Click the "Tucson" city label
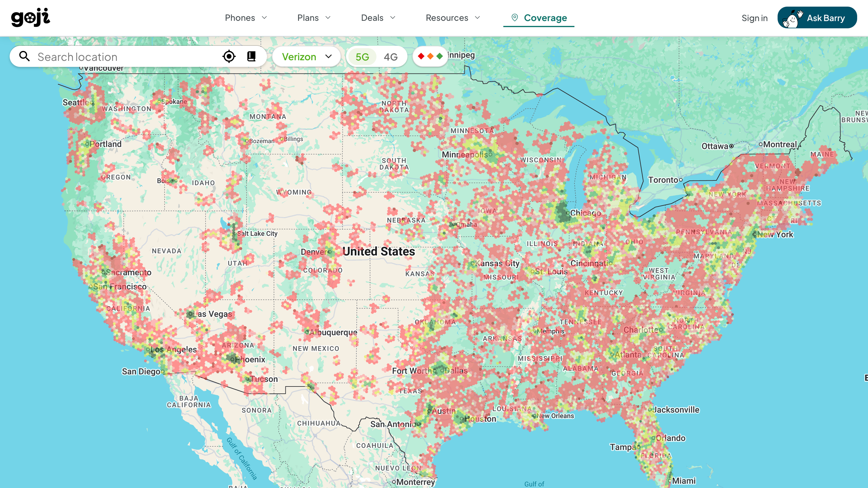The height and width of the screenshot is (488, 868). tap(264, 379)
